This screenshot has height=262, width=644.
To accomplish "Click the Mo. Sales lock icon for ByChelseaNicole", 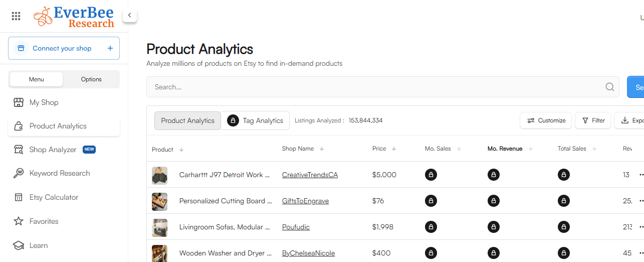I will pyautogui.click(x=431, y=253).
